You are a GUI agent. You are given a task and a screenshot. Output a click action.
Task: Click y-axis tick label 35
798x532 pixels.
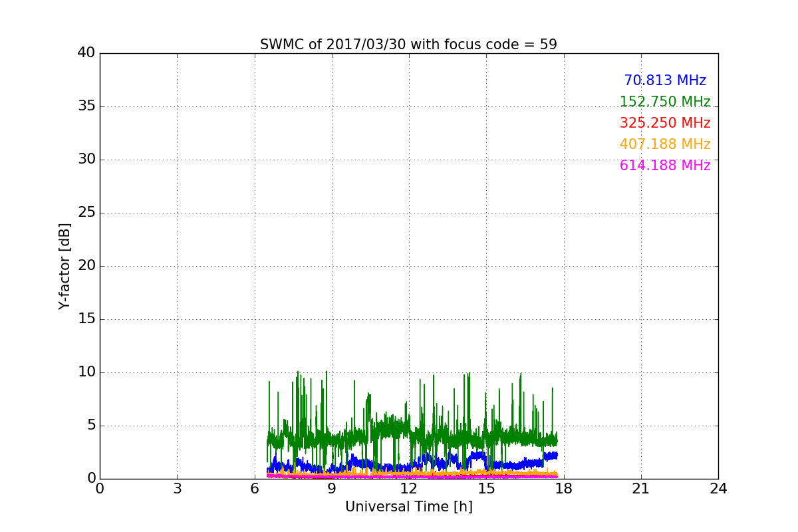click(x=86, y=106)
